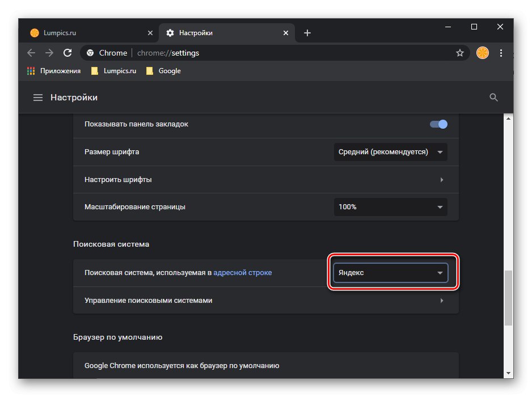The image size is (532, 397).
Task: Expand Управление поисковыми системами row
Action: pos(266,301)
